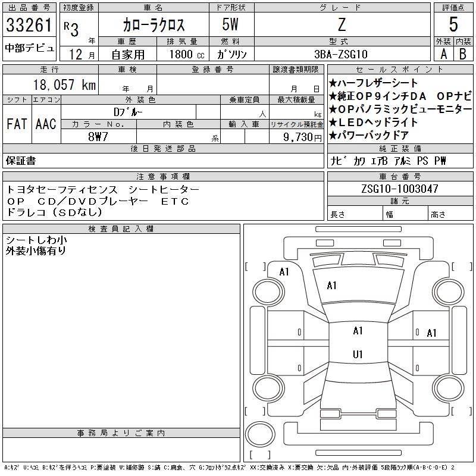Click the A1 marker directly above U1
This screenshot has width=476, height=476.
tap(358, 331)
